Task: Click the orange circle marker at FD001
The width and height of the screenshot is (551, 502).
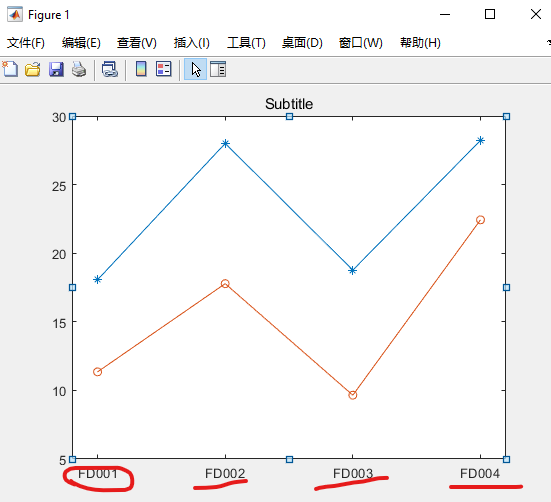Action: 97,372
